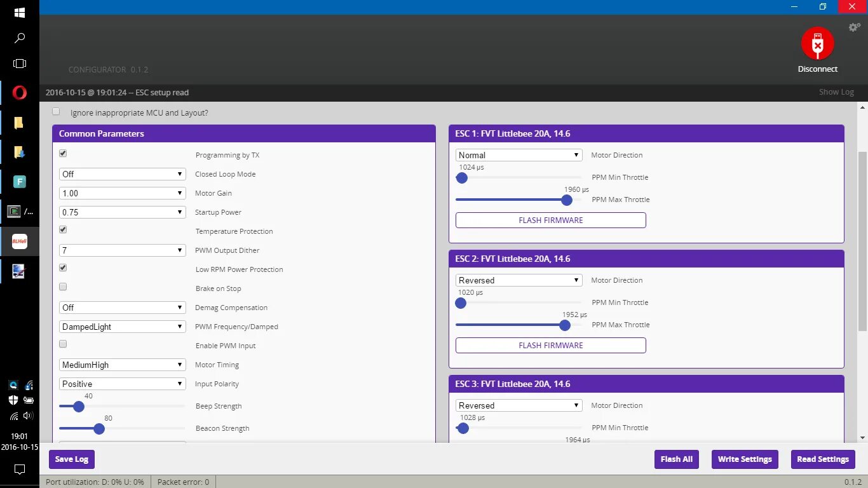Open the PWM Output Dither dropdown
This screenshot has height=488, width=868.
tap(123, 250)
